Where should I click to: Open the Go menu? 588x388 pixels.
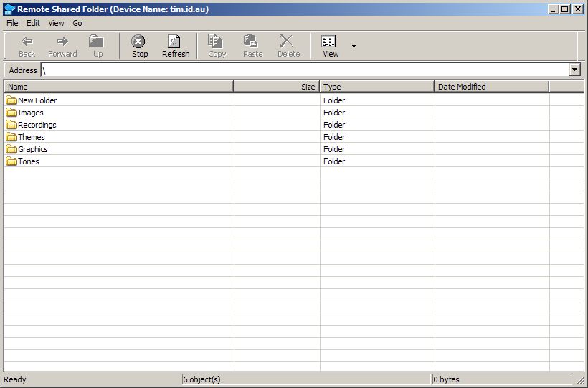point(77,23)
